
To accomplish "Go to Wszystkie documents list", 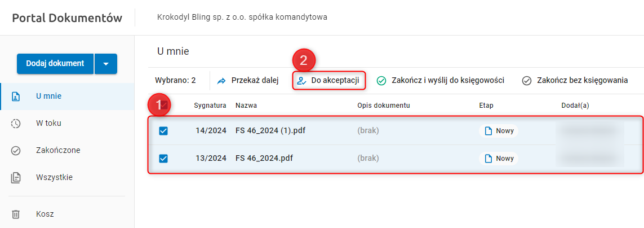I will (54, 178).
